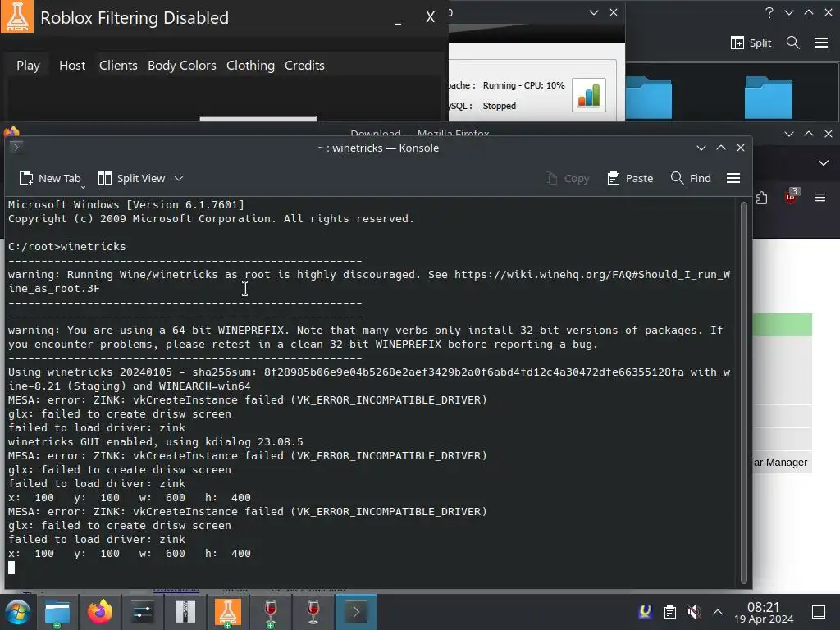The image size is (840, 630).
Task: Open the Windows-style Start menu button
Action: tap(18, 612)
